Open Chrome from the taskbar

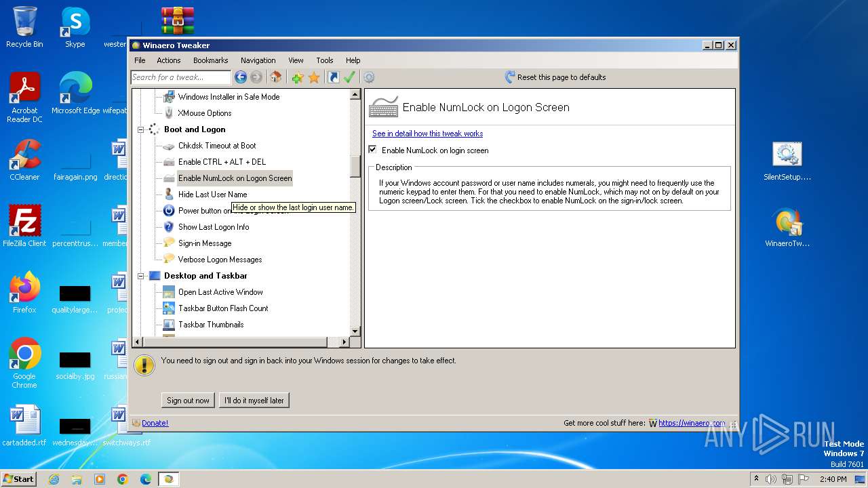123,479
